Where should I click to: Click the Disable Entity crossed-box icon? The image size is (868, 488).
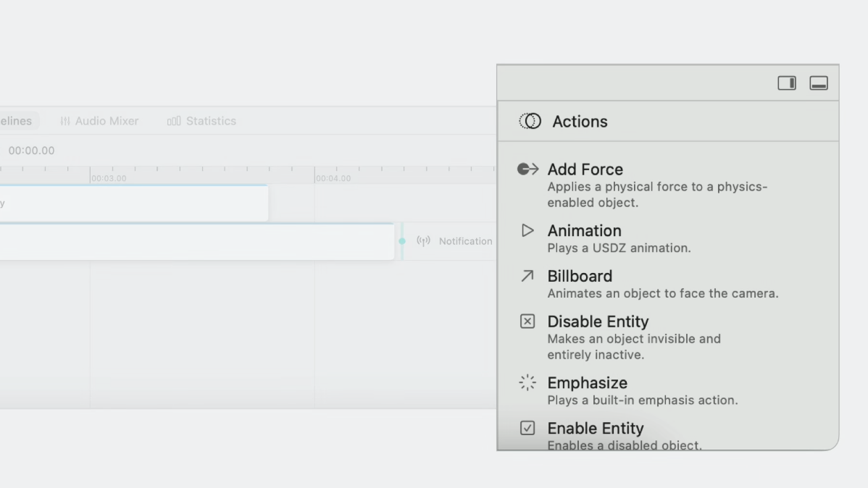pyautogui.click(x=527, y=321)
